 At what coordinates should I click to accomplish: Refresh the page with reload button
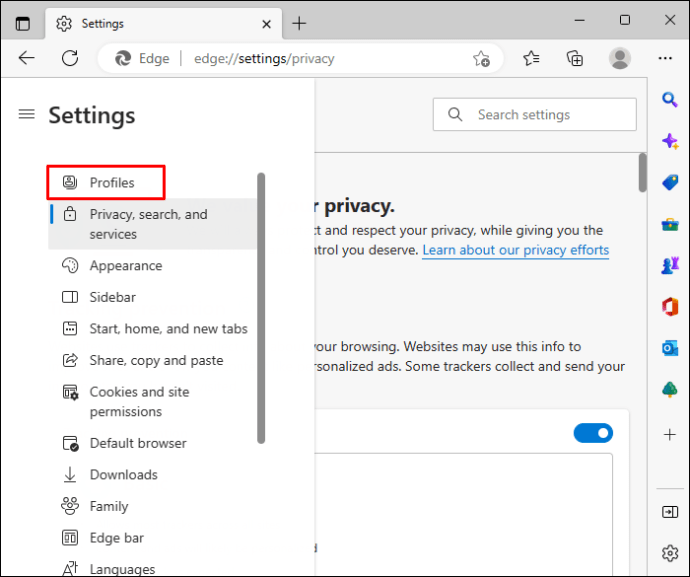pyautogui.click(x=70, y=58)
